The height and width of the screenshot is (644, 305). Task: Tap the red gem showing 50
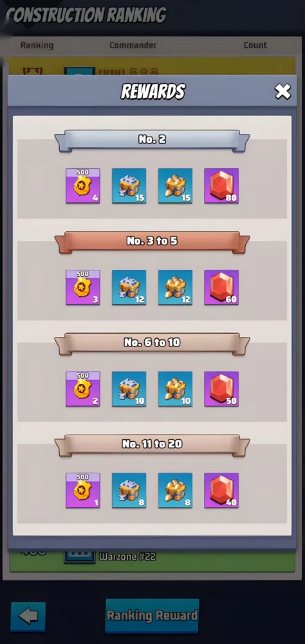tap(221, 389)
